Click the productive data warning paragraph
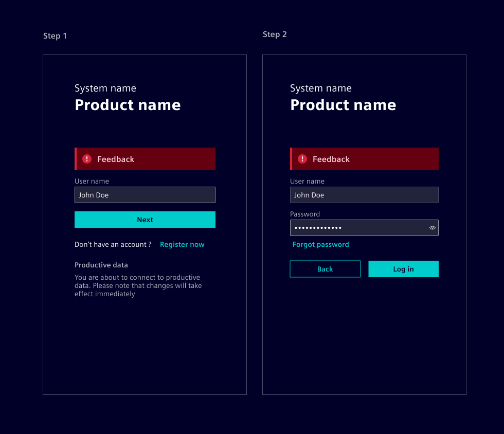Screen dimensions: 504x434 pyautogui.click(x=137, y=285)
